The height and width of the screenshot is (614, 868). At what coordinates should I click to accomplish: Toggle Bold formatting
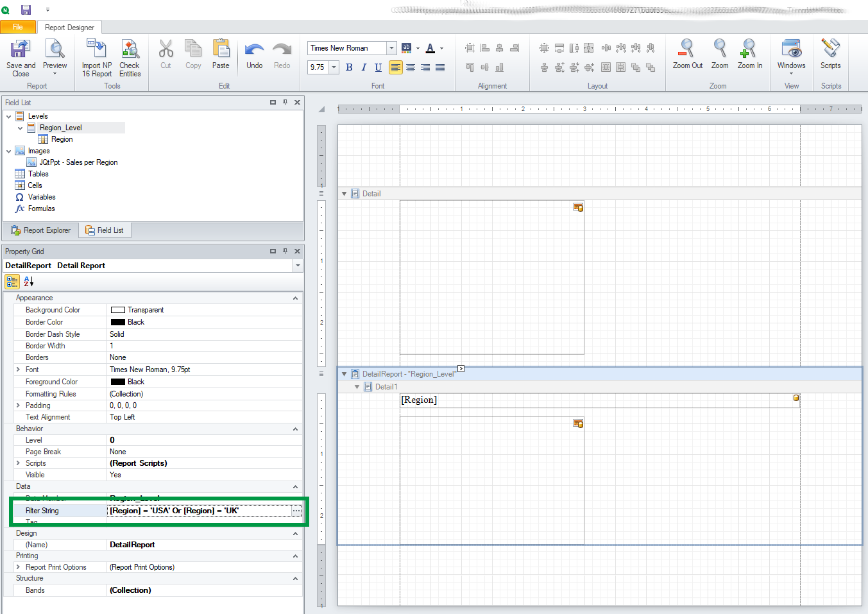coord(349,67)
